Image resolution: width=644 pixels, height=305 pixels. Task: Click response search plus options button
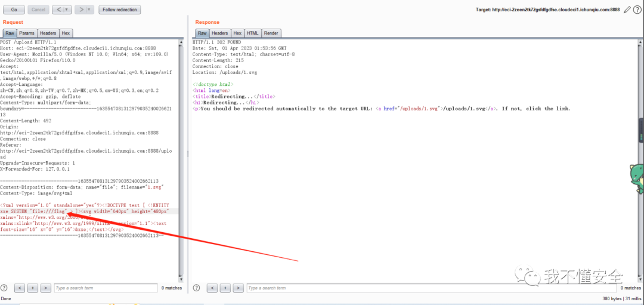225,288
